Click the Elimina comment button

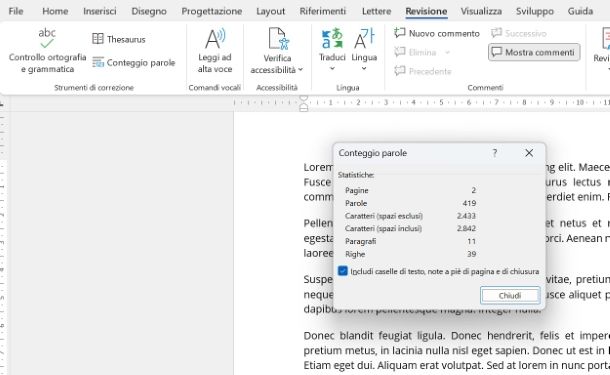415,52
